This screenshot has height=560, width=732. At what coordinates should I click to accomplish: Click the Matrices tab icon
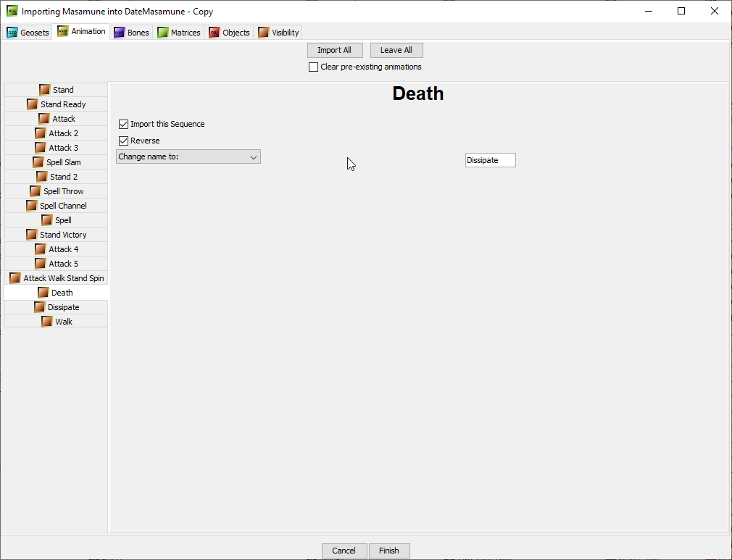[x=163, y=32]
